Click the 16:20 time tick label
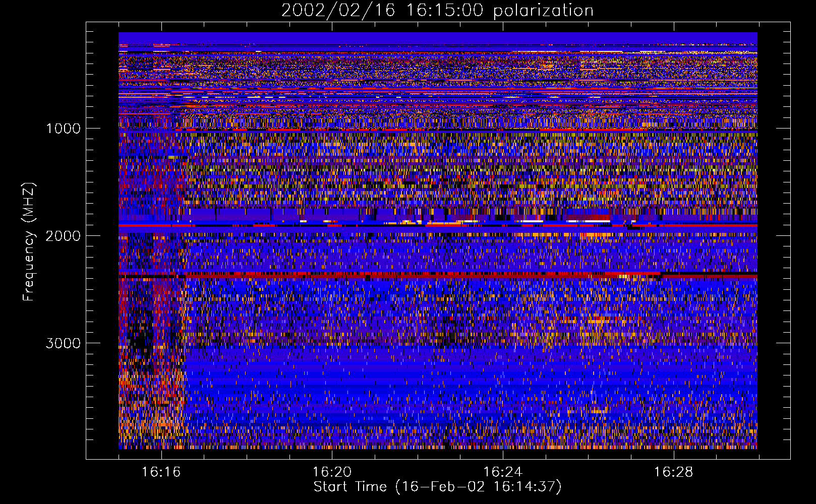The height and width of the screenshot is (504, 816). (x=332, y=472)
